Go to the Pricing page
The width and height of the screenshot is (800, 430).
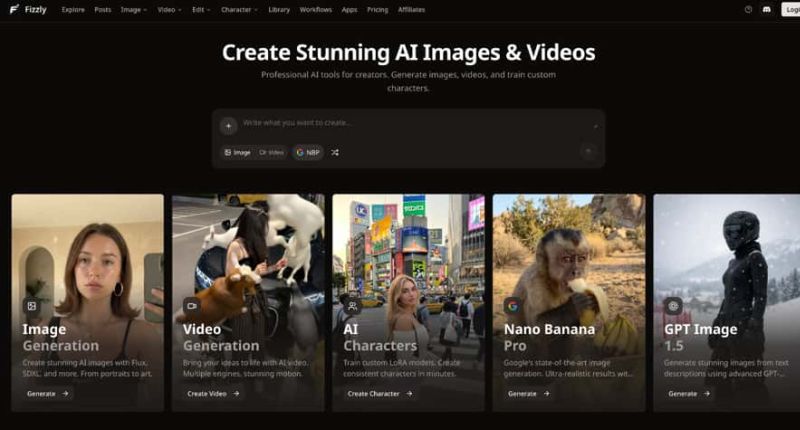tap(377, 9)
